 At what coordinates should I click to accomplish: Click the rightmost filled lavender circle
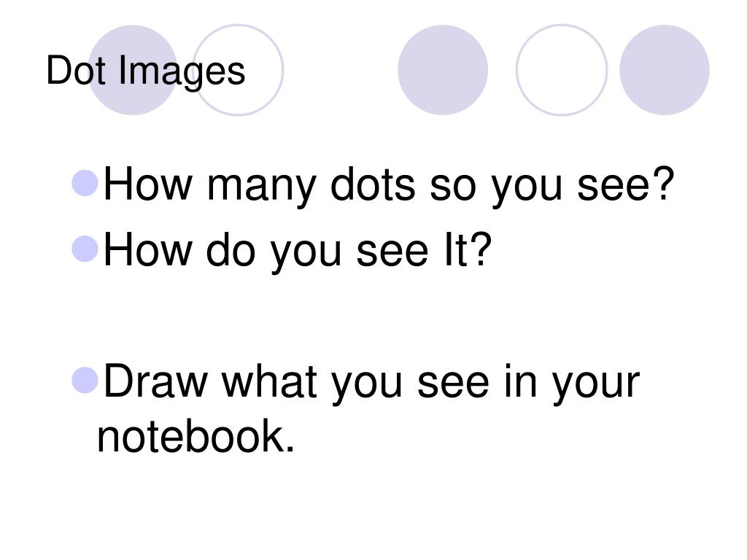click(x=664, y=70)
